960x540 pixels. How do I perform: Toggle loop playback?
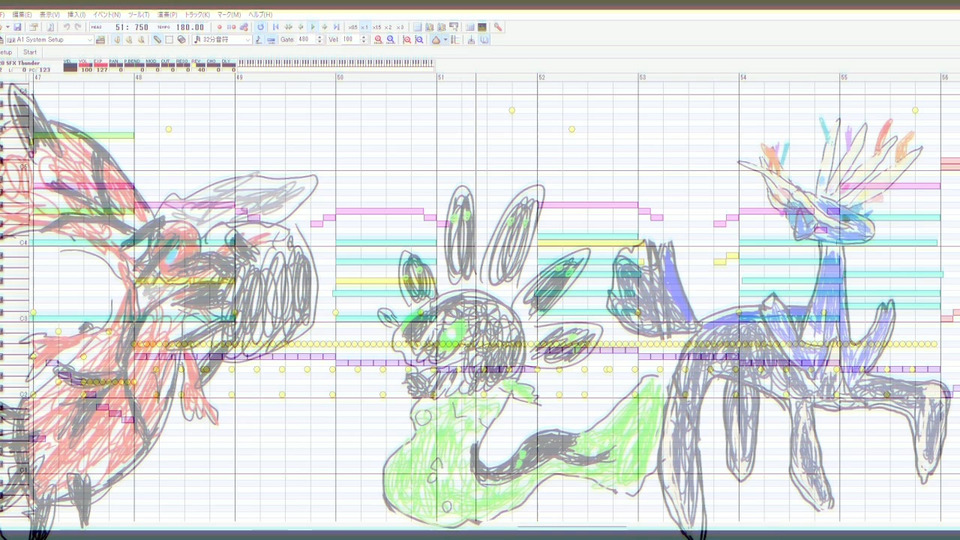[x=260, y=27]
